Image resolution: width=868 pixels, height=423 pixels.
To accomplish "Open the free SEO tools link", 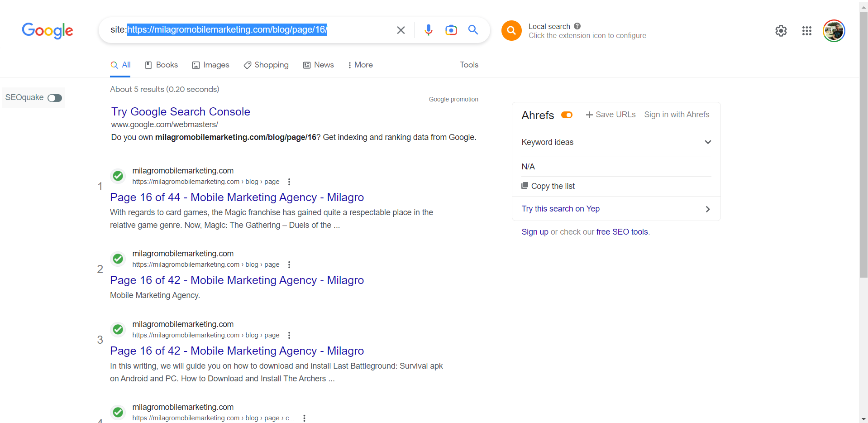I will click(622, 232).
